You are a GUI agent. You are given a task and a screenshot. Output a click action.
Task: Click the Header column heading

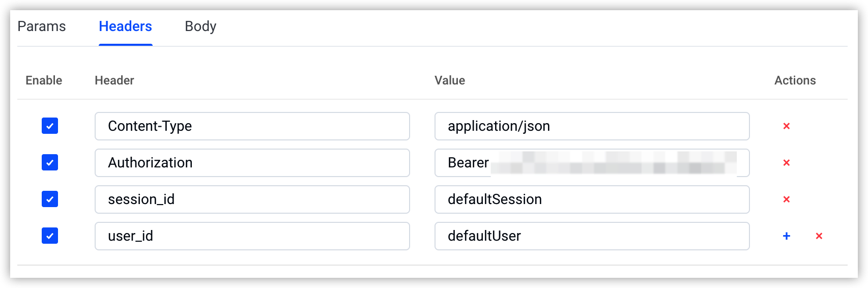[114, 80]
